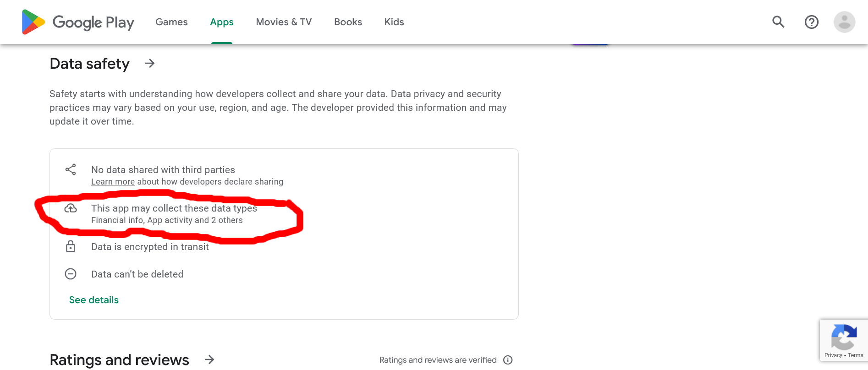Expand Ratings and reviews with its arrow
Viewport: 868px width, 370px height.
(209, 359)
